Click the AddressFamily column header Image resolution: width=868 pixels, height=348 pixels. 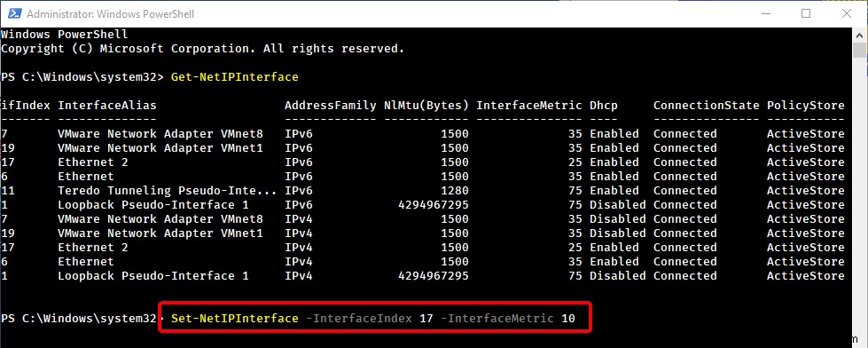[x=331, y=106]
